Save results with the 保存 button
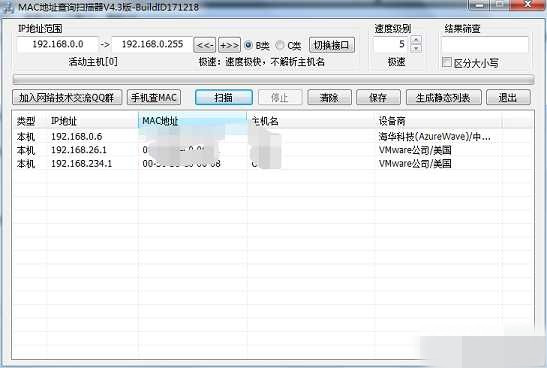The image size is (547, 368). [378, 97]
